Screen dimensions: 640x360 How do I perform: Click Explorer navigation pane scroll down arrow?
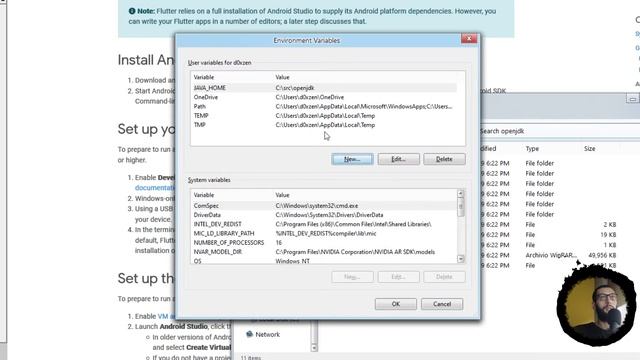[x=314, y=348]
